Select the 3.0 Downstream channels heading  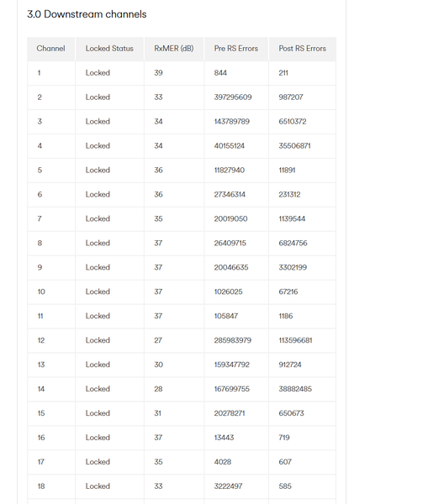[x=87, y=14]
